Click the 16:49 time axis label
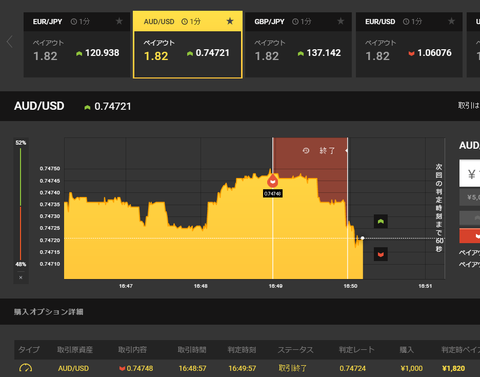 point(276,286)
